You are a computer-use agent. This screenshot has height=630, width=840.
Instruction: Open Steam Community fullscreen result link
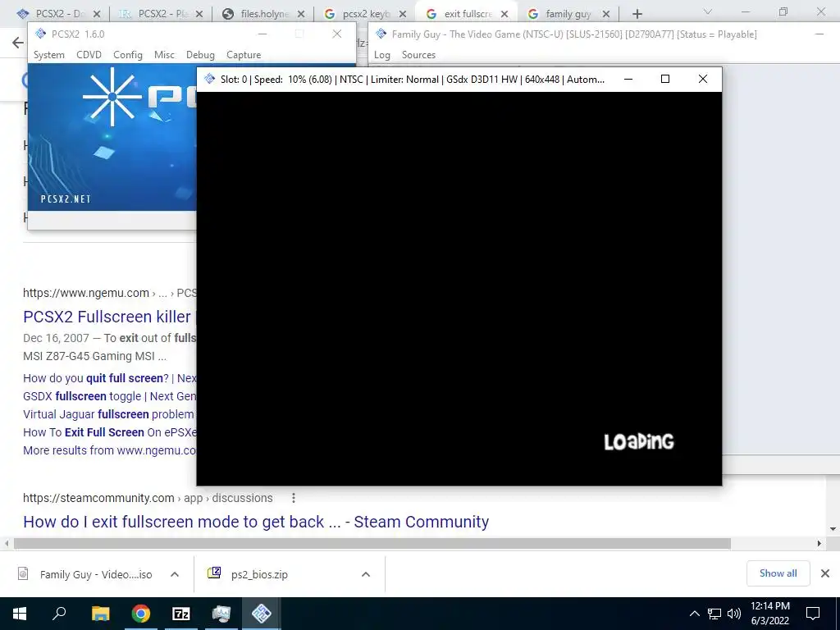pos(256,522)
